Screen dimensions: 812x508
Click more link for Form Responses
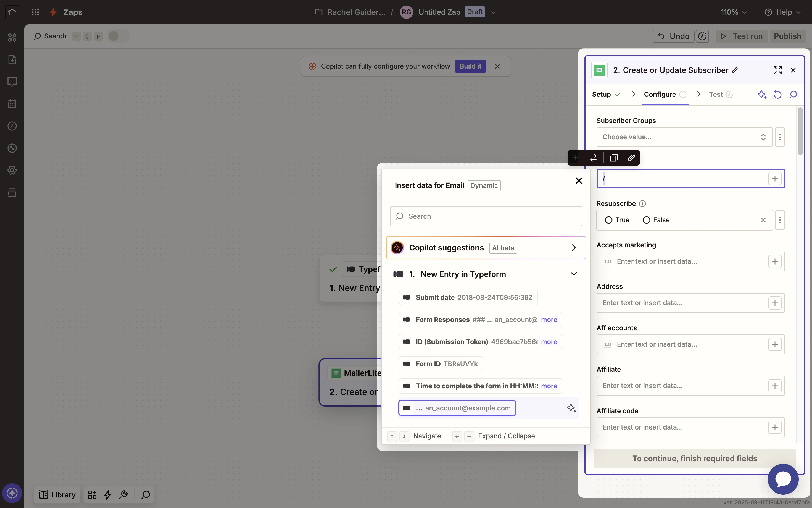point(549,320)
